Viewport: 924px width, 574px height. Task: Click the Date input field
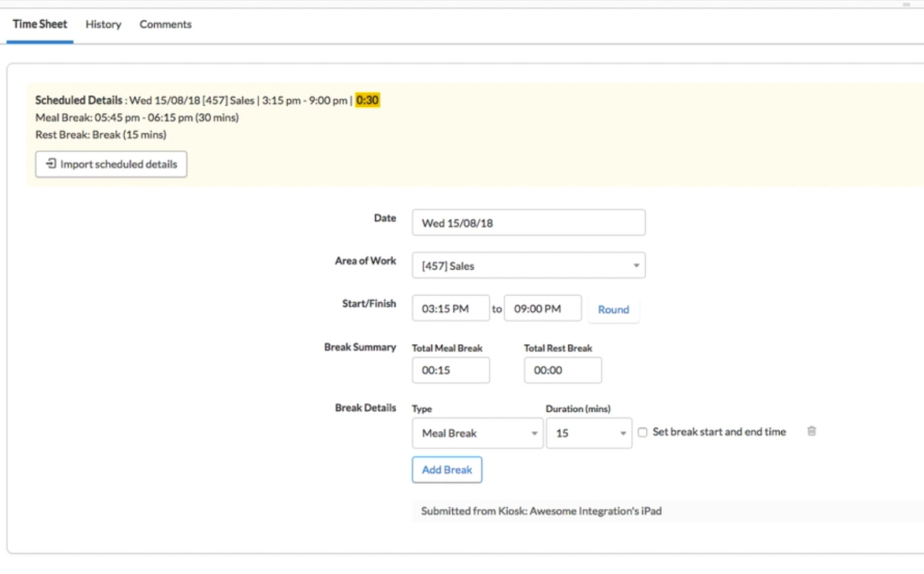point(528,223)
